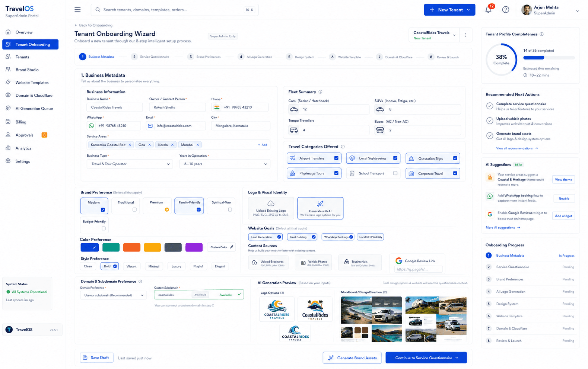Click Generate Brand Assets button

point(352,358)
